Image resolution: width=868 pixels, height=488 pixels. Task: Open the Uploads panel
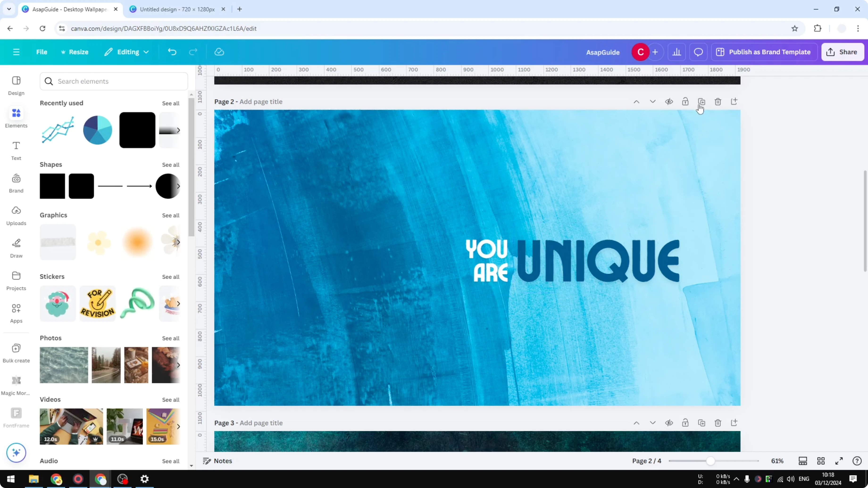coord(16,215)
